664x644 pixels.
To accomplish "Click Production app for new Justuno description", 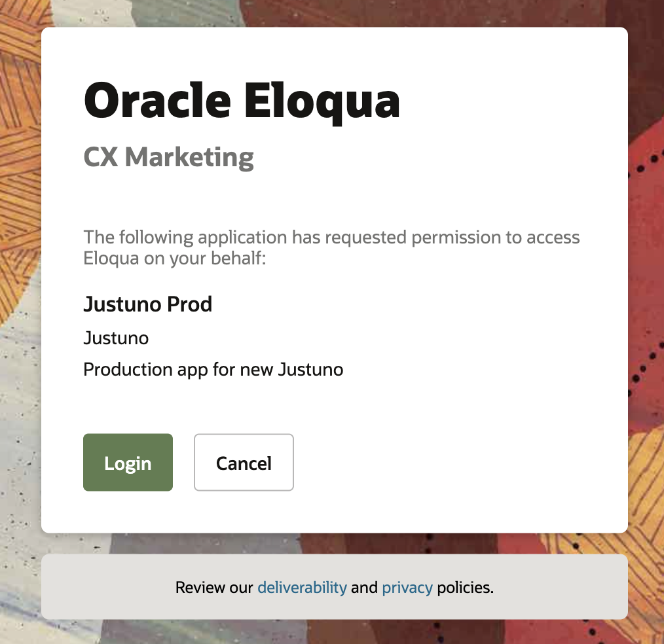I will [x=213, y=369].
